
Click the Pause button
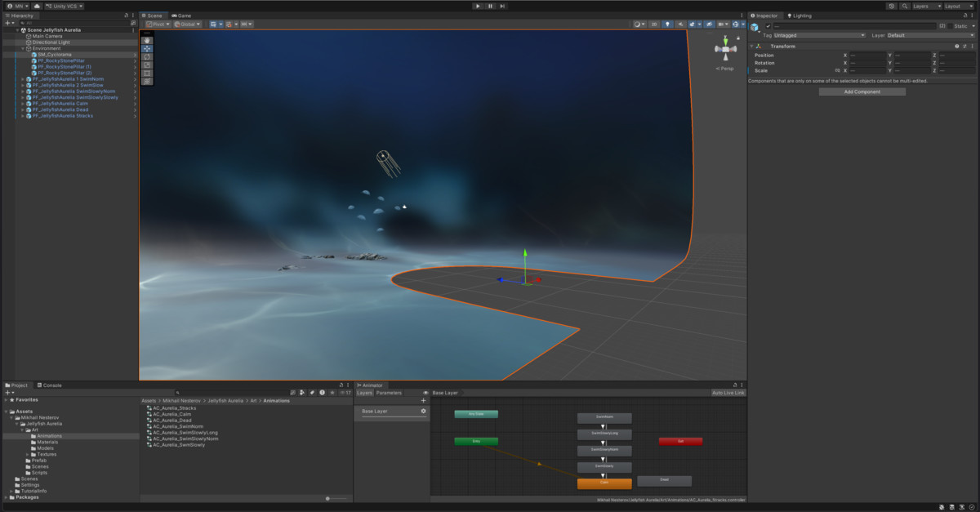click(x=490, y=6)
